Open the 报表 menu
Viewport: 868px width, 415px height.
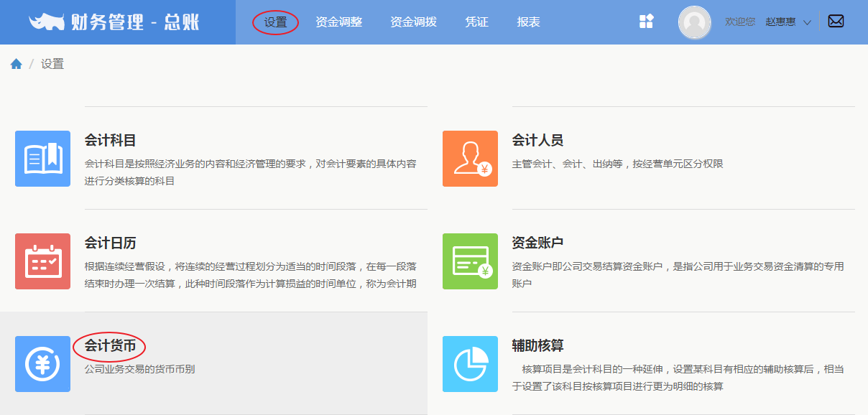click(x=528, y=22)
